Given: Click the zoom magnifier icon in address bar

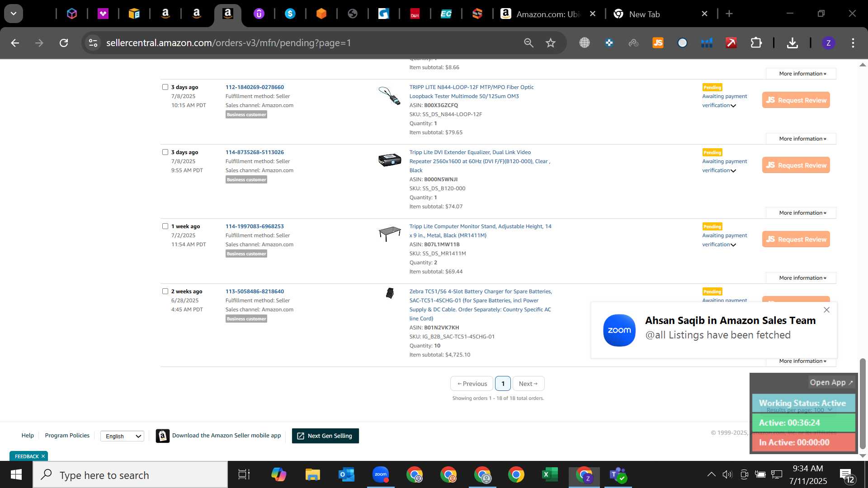Looking at the screenshot, I should pos(528,43).
